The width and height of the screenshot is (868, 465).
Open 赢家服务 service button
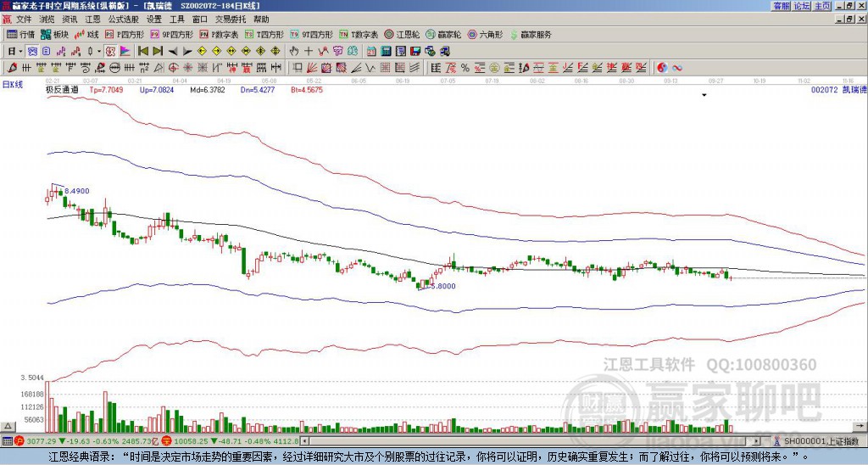point(531,34)
